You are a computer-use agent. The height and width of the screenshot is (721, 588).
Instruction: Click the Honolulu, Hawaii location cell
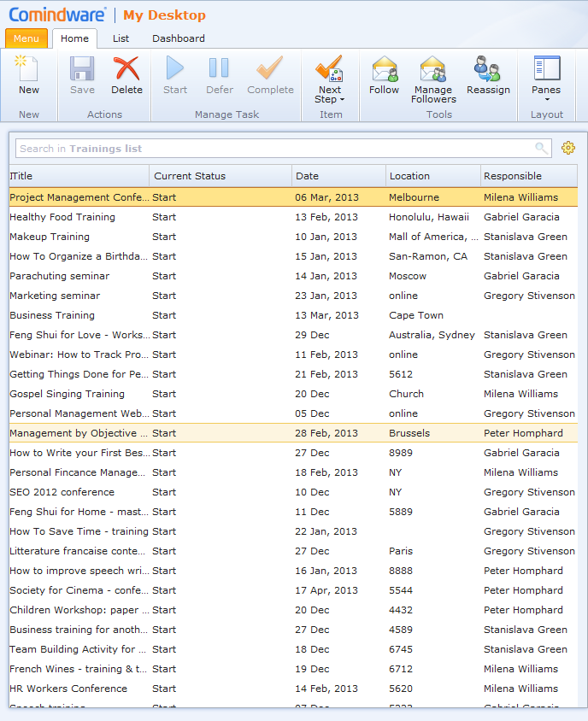point(429,217)
